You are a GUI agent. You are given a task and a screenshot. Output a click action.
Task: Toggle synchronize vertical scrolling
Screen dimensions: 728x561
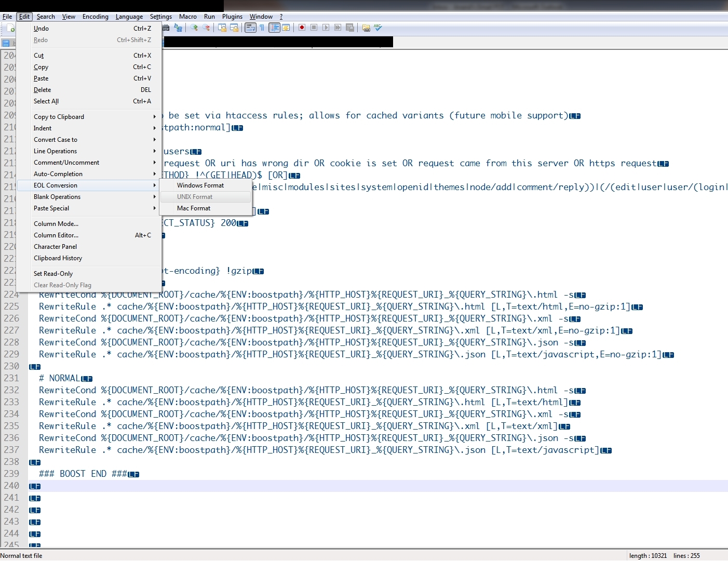222,28
